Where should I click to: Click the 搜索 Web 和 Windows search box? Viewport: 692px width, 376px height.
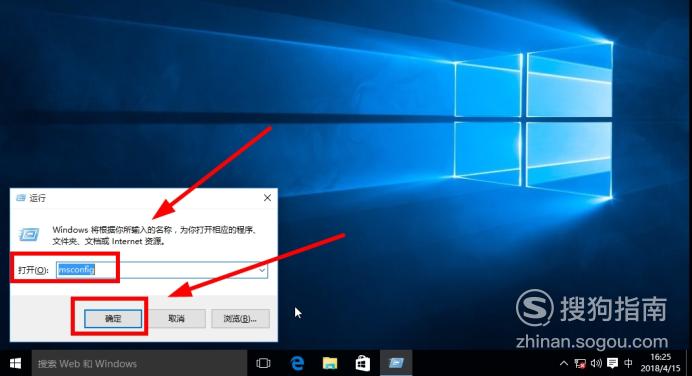pyautogui.click(x=139, y=363)
